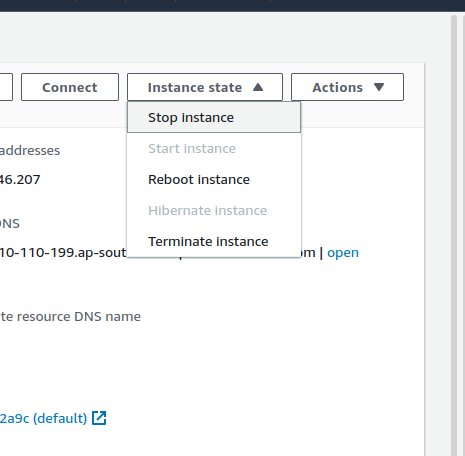
Task: Select the Start instance option
Action: click(x=214, y=149)
